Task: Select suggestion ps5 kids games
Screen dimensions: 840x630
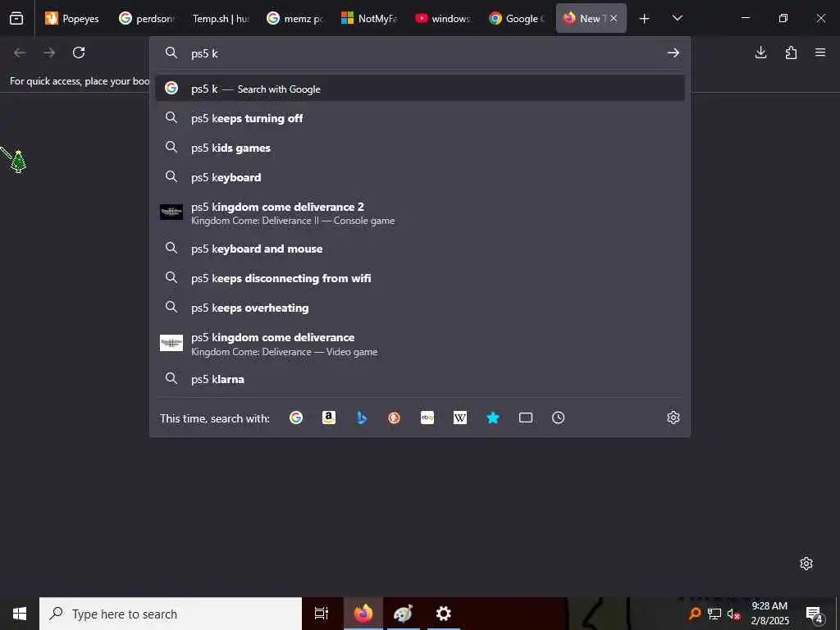Action: 420,148
